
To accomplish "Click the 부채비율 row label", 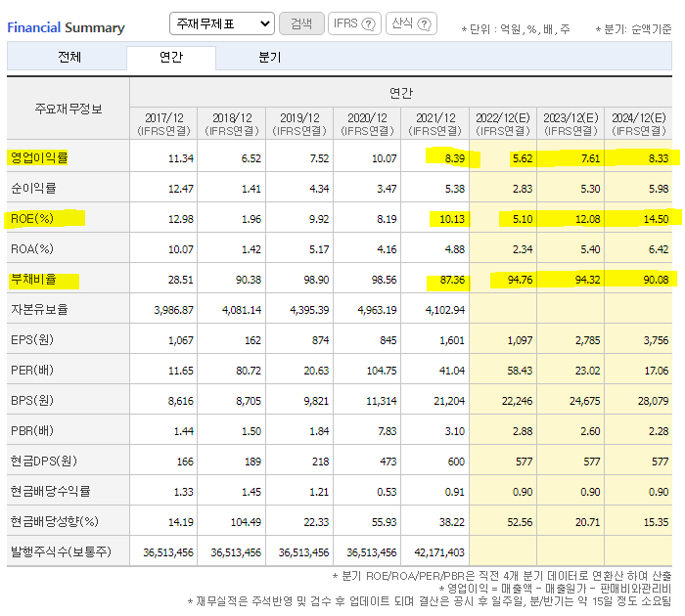I will coord(33,279).
